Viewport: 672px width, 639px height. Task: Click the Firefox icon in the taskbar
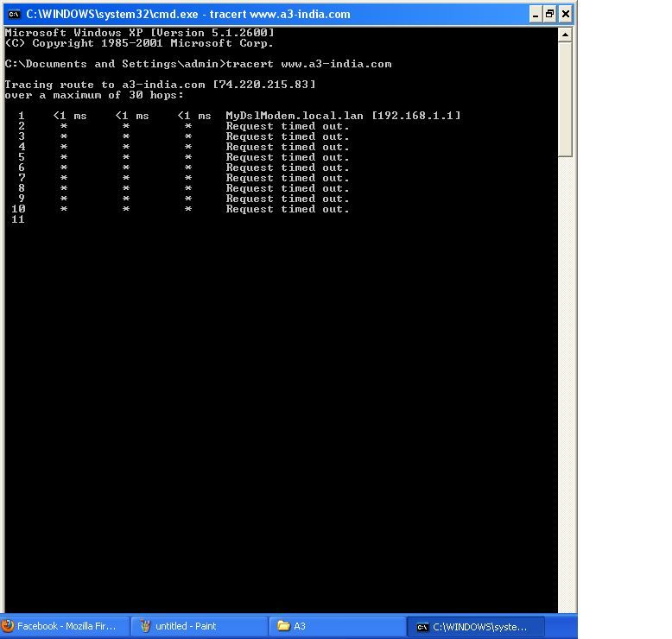8,626
